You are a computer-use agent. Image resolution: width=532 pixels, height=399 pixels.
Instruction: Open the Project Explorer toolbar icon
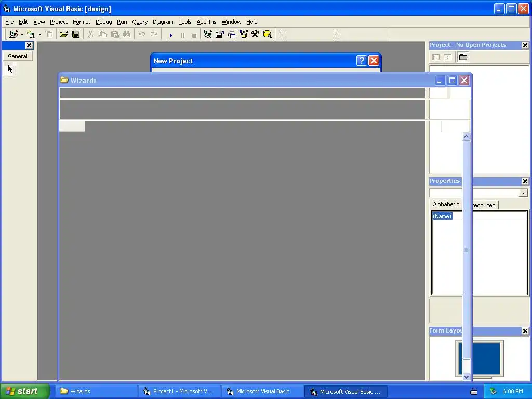pos(208,34)
